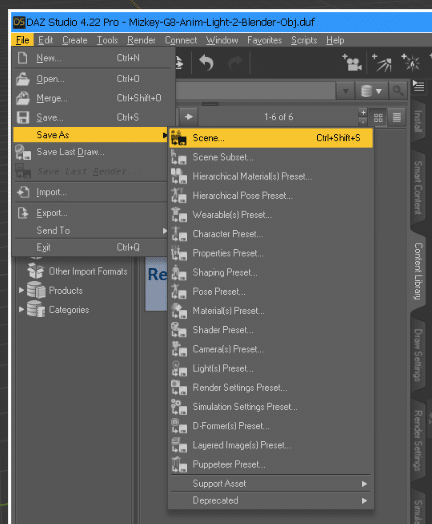Choose Simulation Settings Preset...

(x=270, y=407)
